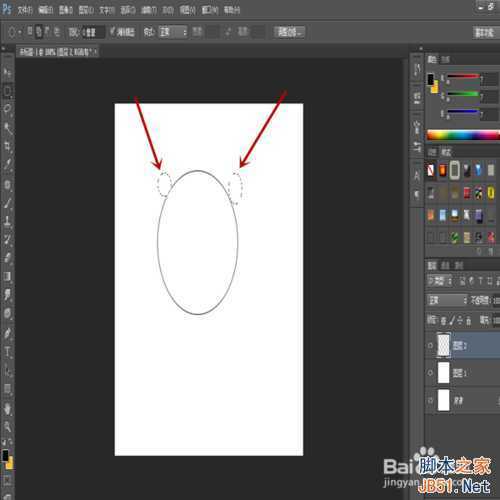The image size is (500, 500).
Task: Select the Lasso tool
Action: (7, 109)
